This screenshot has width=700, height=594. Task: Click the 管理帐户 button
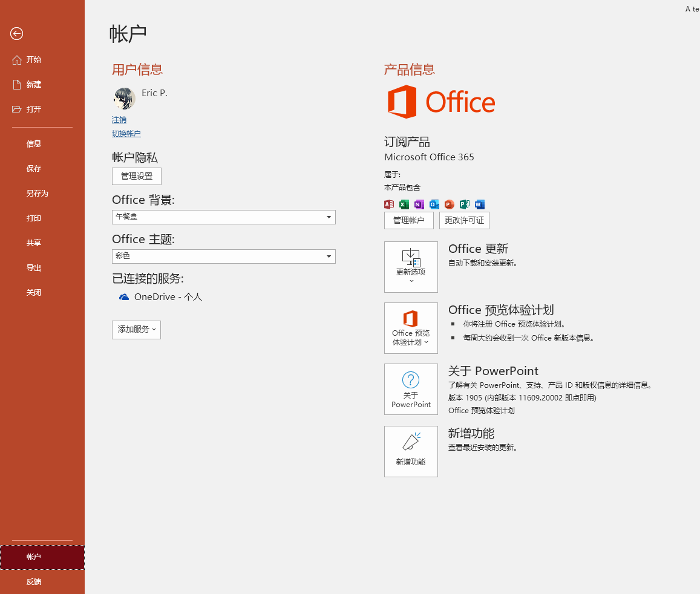click(x=408, y=220)
